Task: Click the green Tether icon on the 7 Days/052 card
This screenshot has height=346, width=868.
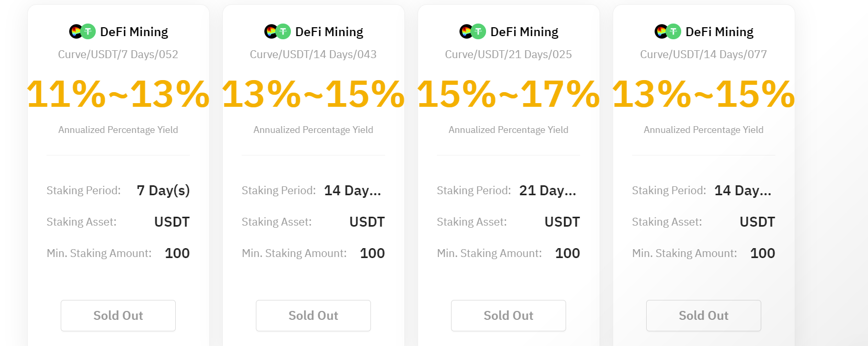Action: click(x=88, y=31)
